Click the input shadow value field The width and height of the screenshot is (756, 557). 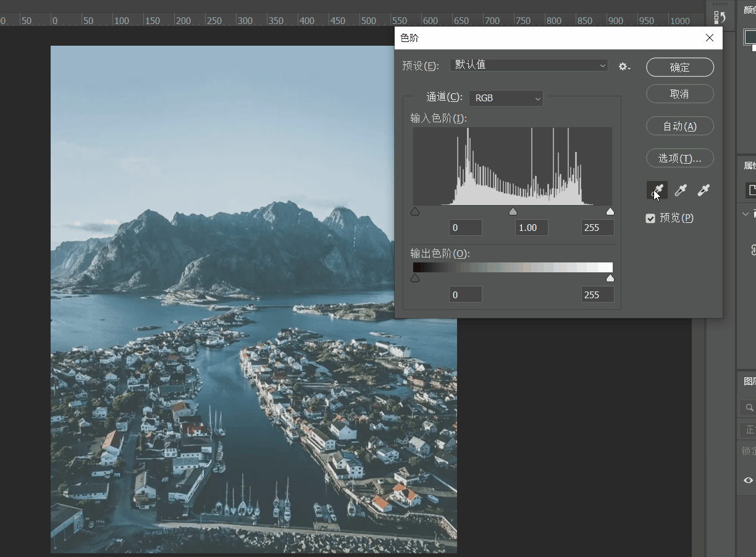(x=465, y=227)
